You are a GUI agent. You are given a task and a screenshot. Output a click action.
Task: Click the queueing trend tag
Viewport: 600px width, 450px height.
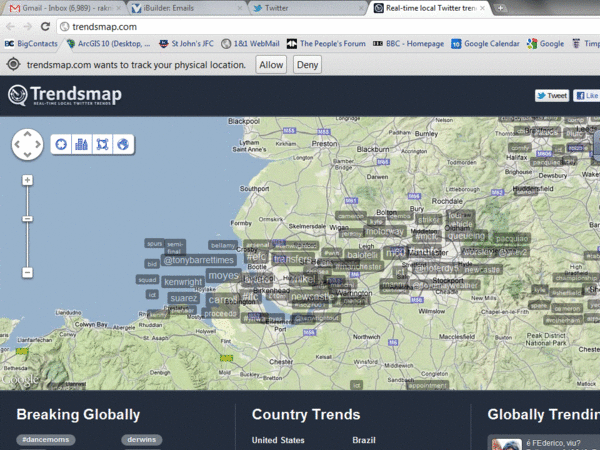(x=466, y=236)
